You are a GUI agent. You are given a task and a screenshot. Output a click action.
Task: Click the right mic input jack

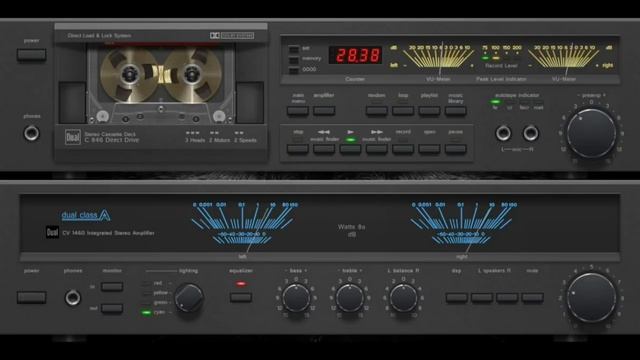tap(530, 133)
